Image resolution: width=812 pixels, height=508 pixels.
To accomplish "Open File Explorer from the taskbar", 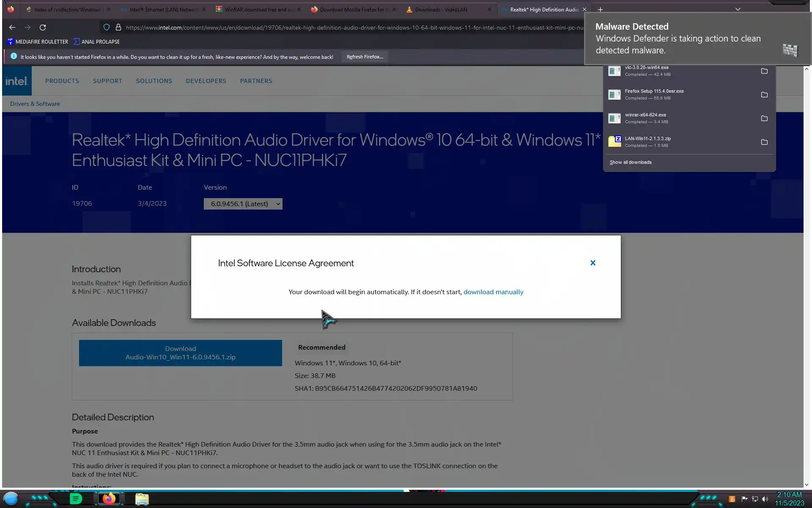I will pyautogui.click(x=142, y=499).
